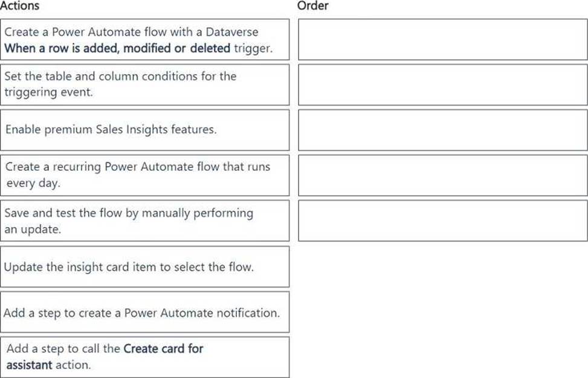588x378 pixels.
Task: Click the first empty Order slot
Action: pos(443,39)
